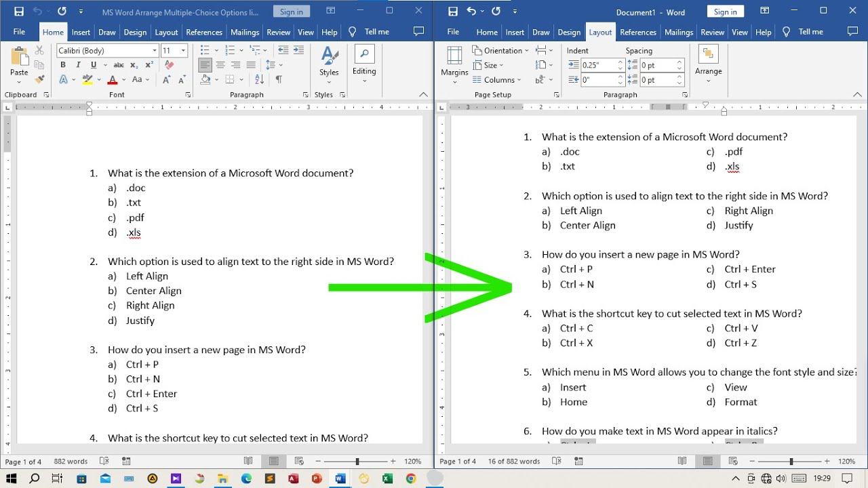Switch left window to Print Layout view
Viewport: 868px width, 488px height.
point(273,461)
